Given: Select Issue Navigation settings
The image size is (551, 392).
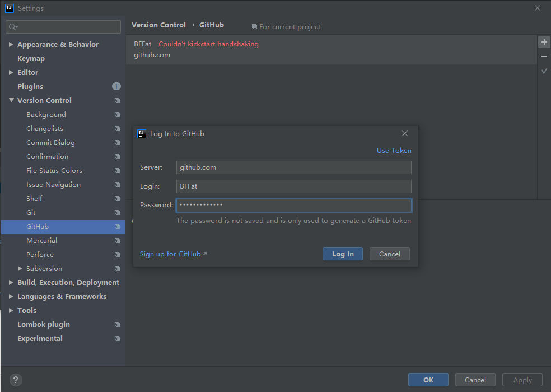Looking at the screenshot, I should pos(53,185).
